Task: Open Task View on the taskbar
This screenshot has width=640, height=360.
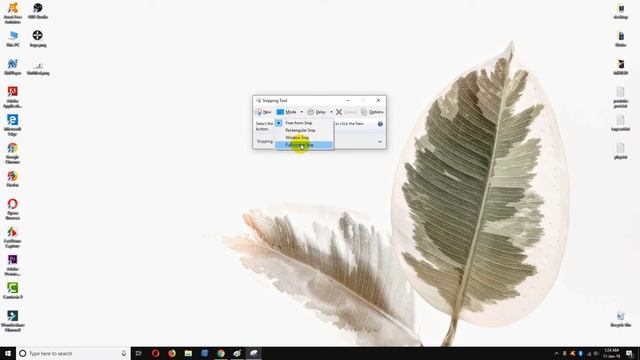Action: click(x=139, y=353)
